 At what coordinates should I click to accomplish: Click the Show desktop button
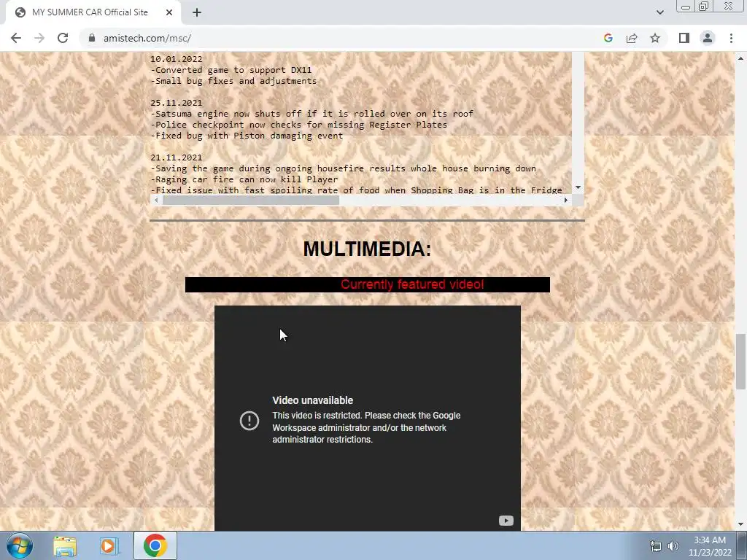(742, 545)
